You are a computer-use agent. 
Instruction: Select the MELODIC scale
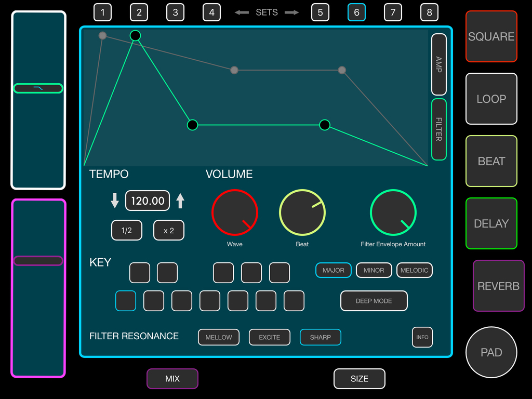tap(414, 270)
